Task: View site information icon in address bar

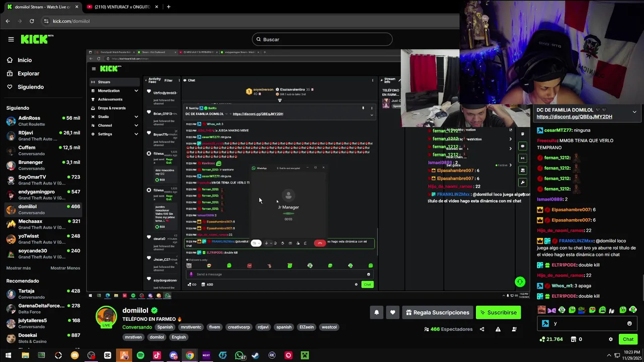Action: 46,21
